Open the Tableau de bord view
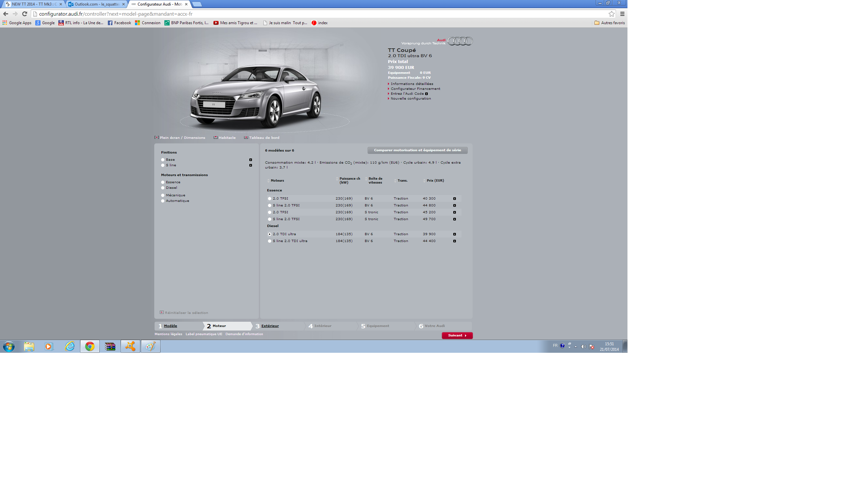The image size is (868, 488). [264, 138]
